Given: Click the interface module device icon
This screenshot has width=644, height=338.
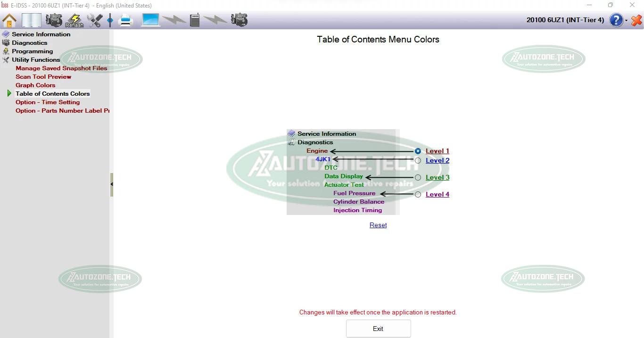Looking at the screenshot, I should pyautogui.click(x=194, y=20).
